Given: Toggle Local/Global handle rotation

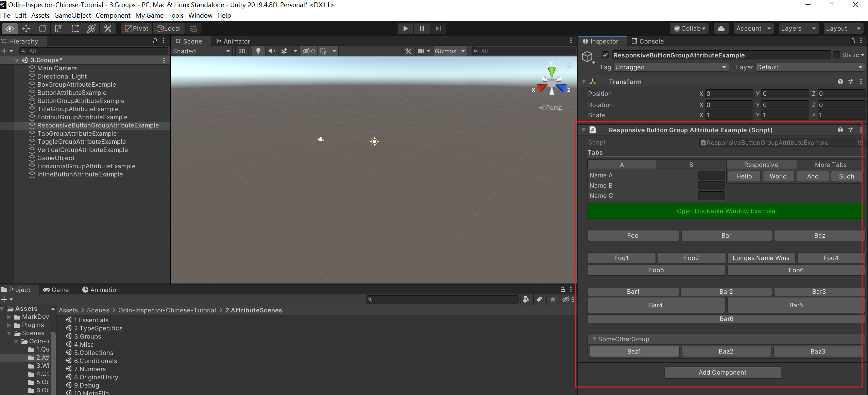Looking at the screenshot, I should tap(169, 29).
